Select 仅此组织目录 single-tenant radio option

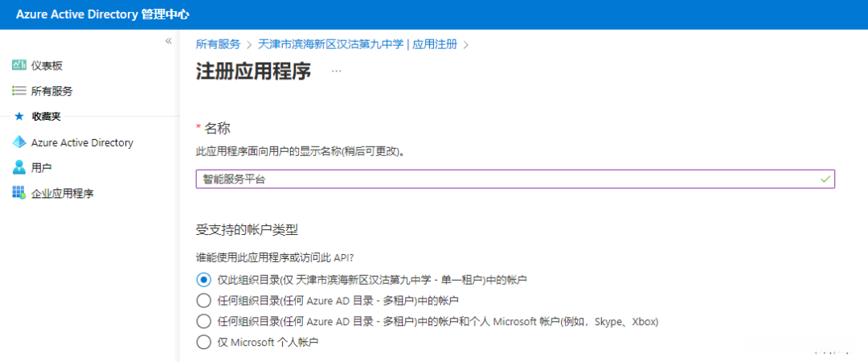click(x=203, y=279)
